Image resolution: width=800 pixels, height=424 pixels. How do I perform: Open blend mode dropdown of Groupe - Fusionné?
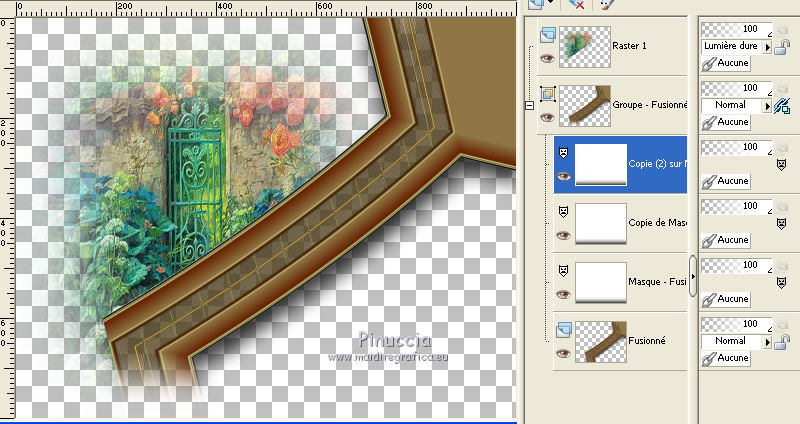[x=767, y=106]
